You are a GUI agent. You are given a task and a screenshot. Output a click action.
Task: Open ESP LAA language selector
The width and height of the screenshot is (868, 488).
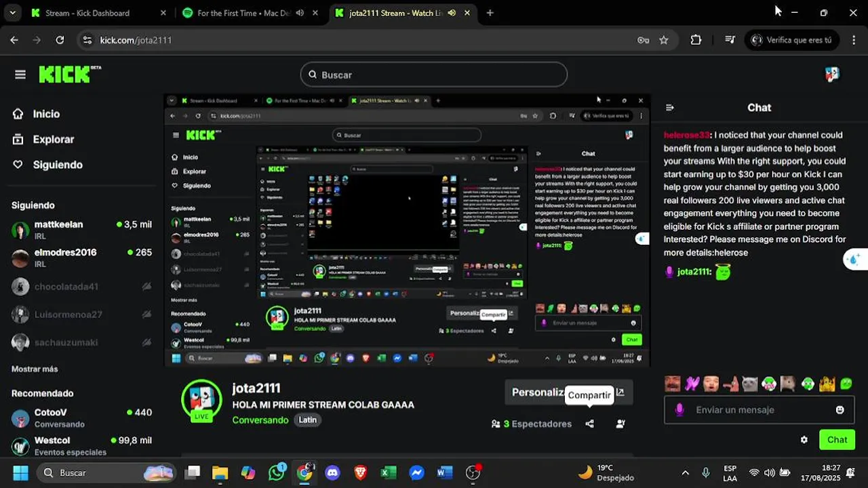[730, 472]
